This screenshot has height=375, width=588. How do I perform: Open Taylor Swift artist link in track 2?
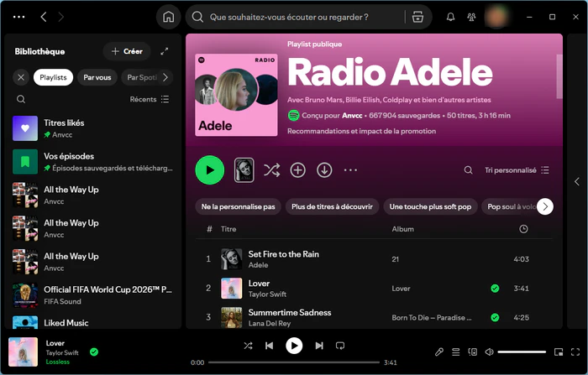(267, 294)
